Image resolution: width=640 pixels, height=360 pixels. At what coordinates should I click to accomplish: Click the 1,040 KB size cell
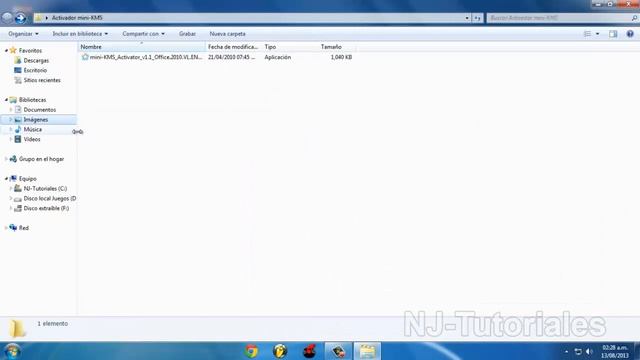pos(341,57)
